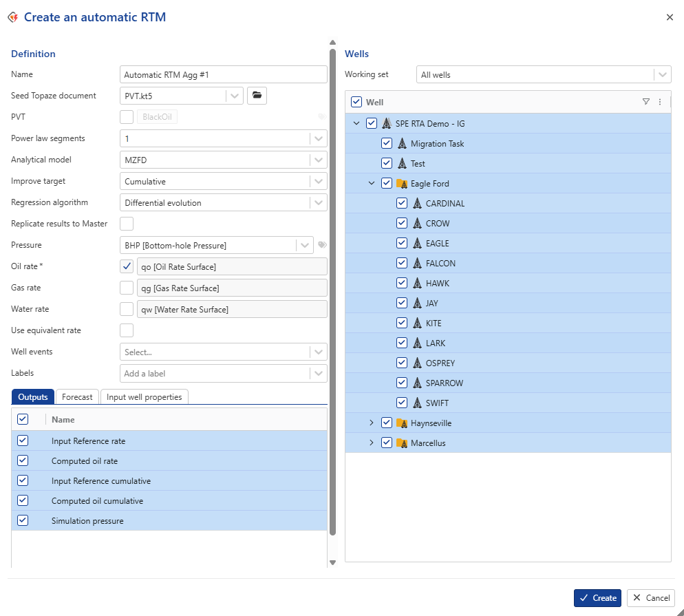684x616 pixels.
Task: Switch to the Forecast tab
Action: coord(77,397)
